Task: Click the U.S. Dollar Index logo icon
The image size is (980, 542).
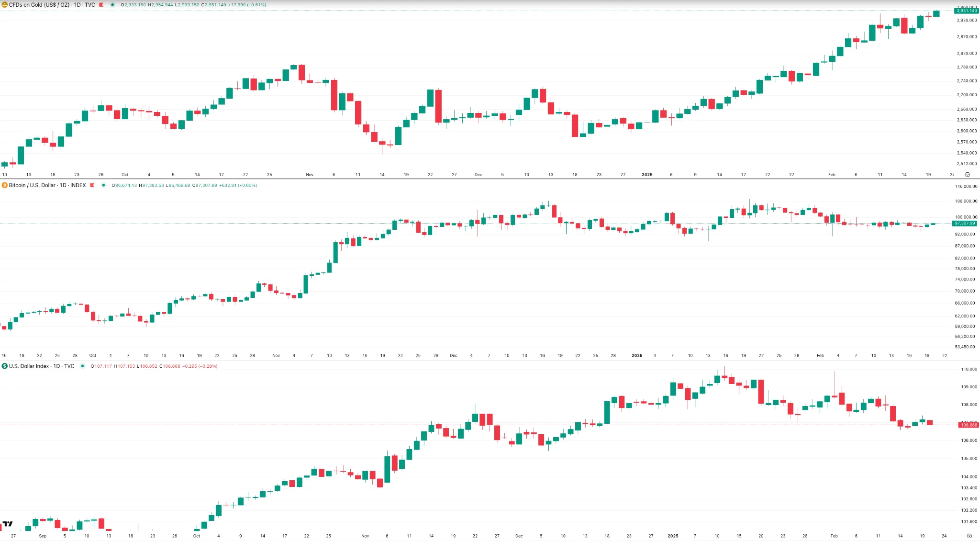Action: (5, 366)
